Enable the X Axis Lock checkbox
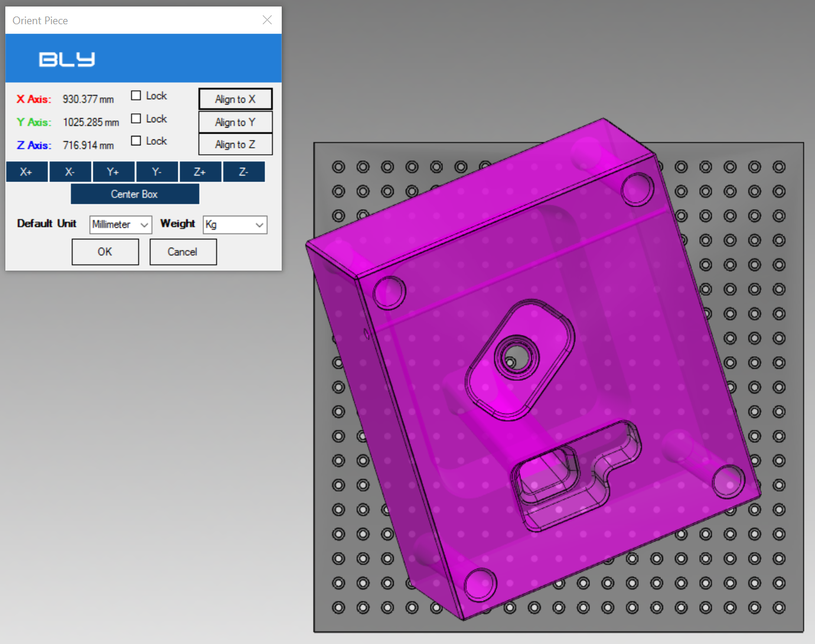The width and height of the screenshot is (815, 644). [136, 96]
